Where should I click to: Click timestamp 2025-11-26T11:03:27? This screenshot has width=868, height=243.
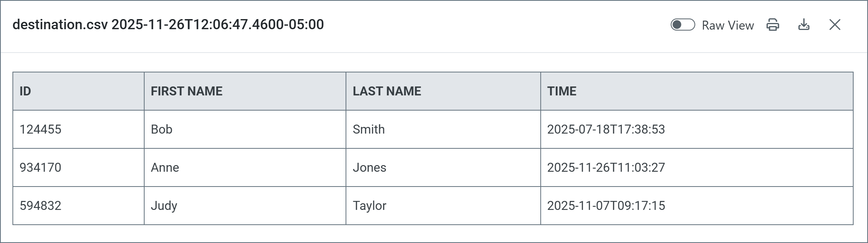[606, 167]
